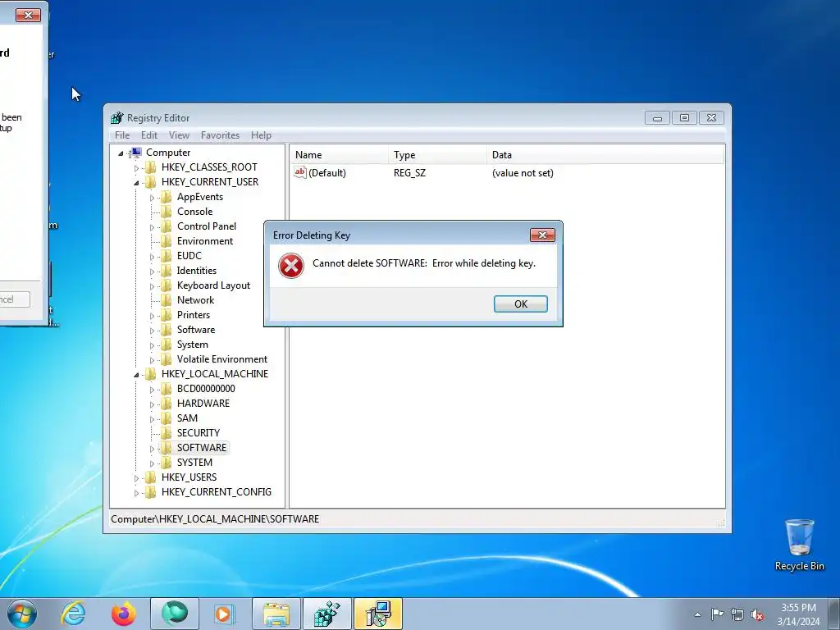Click the taskbar clock showing 3:55 PM
840x630 pixels.
point(798,614)
